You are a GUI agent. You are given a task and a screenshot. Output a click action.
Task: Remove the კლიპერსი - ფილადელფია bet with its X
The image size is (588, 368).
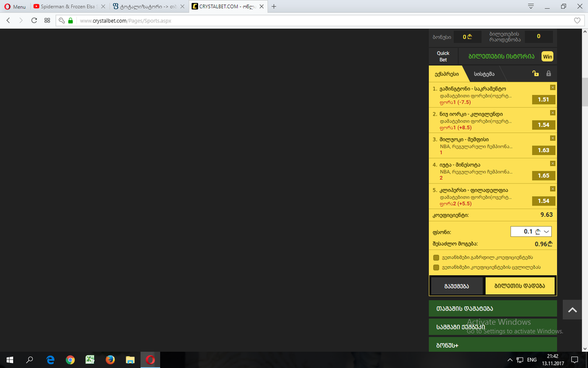[x=552, y=189]
